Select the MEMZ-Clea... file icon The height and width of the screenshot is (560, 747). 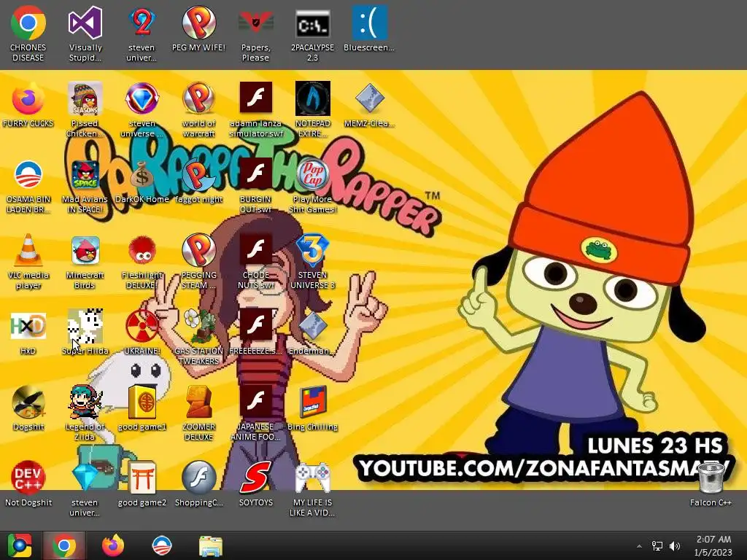click(370, 99)
